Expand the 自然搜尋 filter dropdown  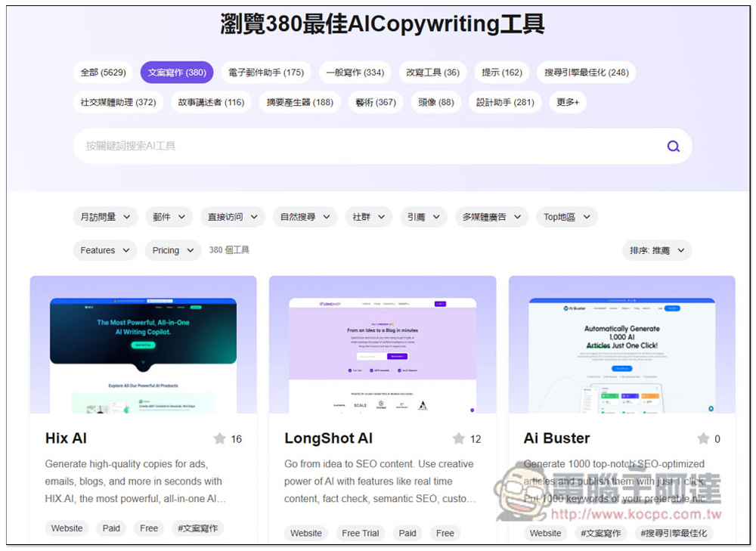(x=305, y=217)
